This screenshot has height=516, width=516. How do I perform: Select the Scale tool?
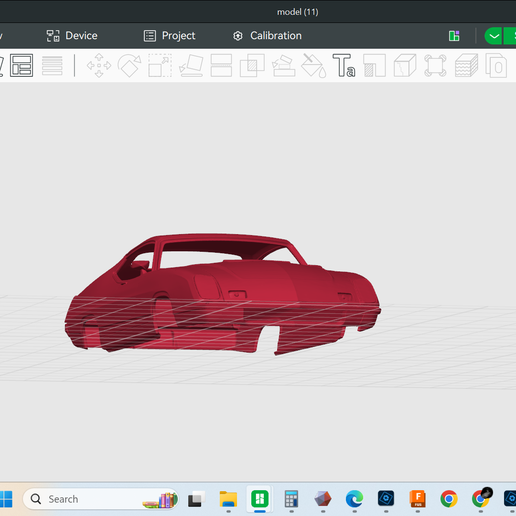160,65
